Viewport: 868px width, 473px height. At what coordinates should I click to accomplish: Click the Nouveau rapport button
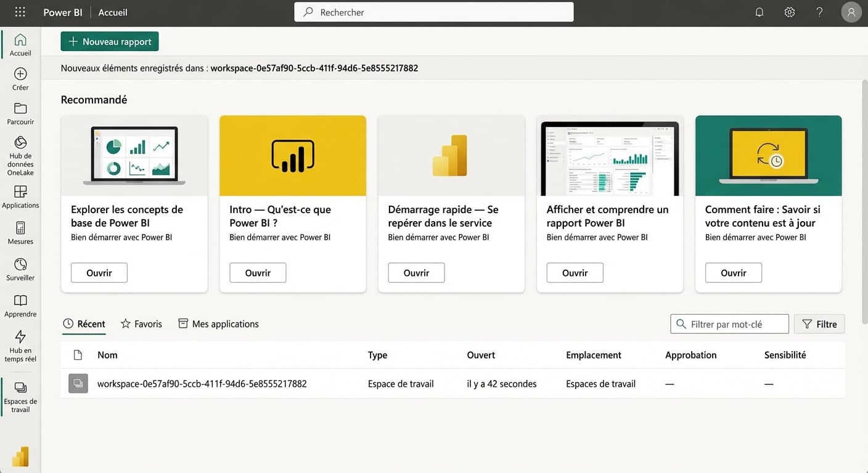point(109,41)
